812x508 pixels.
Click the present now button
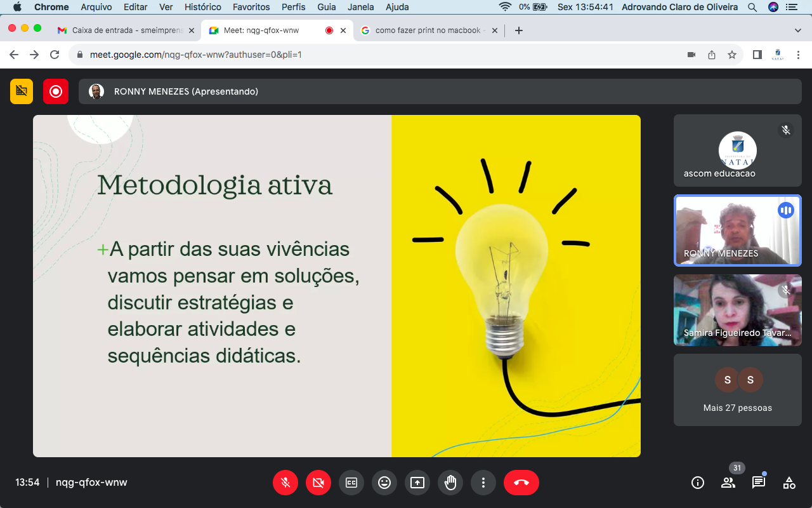pyautogui.click(x=417, y=483)
